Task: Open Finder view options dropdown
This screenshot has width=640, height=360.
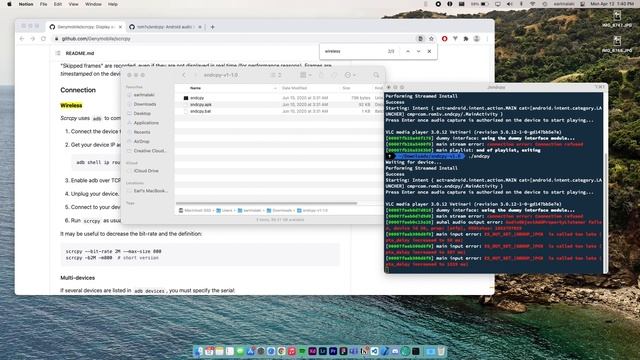Action: pyautogui.click(x=275, y=75)
